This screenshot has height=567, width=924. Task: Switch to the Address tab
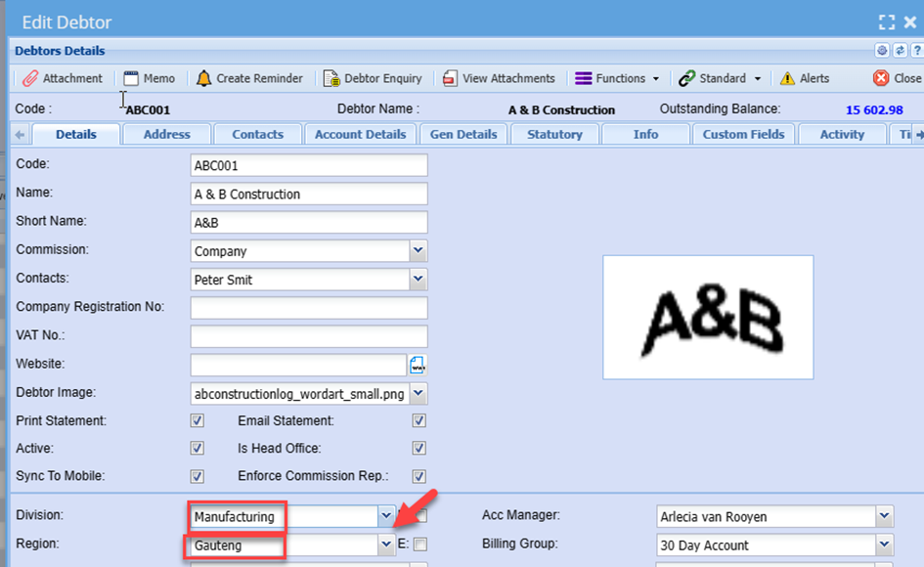pyautogui.click(x=167, y=134)
